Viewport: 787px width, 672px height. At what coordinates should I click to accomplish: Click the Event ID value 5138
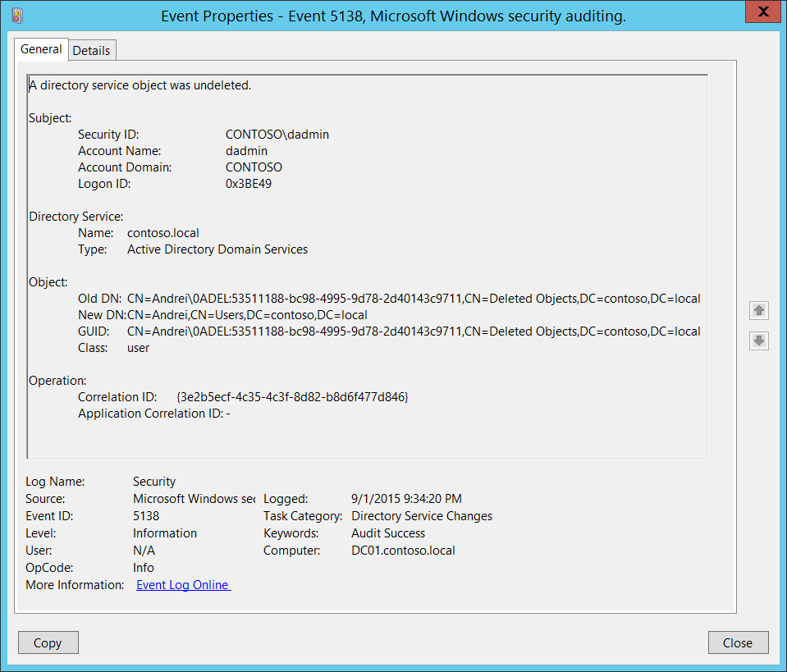(146, 516)
